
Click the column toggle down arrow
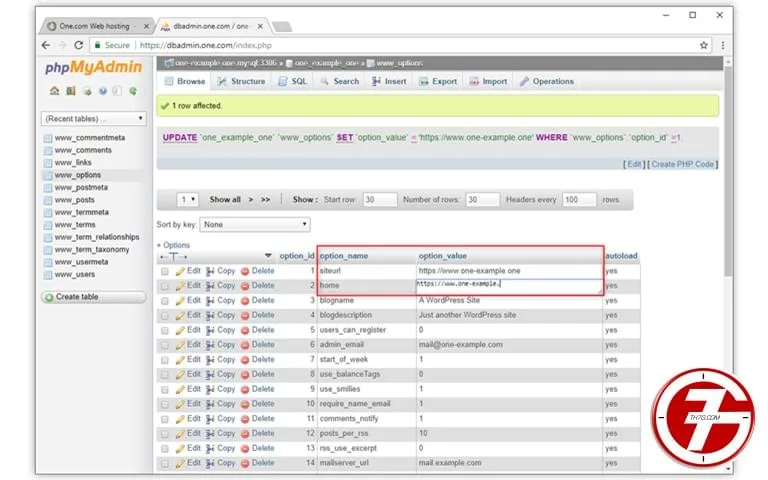(x=268, y=256)
